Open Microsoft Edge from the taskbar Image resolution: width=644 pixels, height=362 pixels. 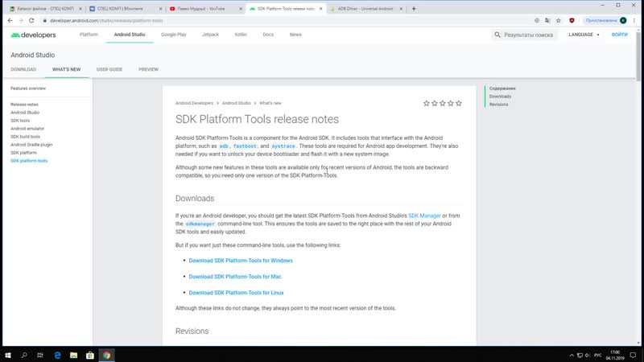coord(58,355)
